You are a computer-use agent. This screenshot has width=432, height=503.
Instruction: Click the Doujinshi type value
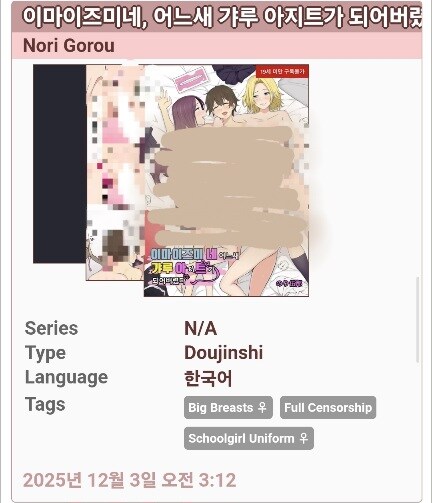[224, 353]
